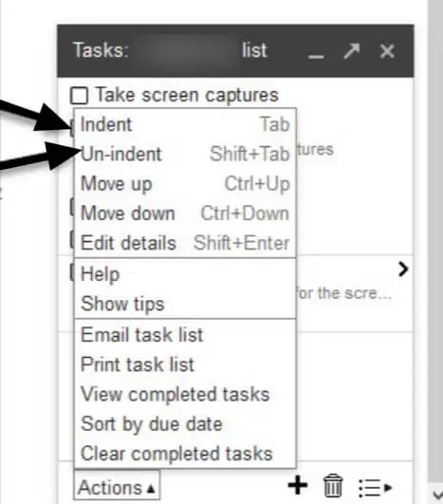
Task: Open Edit details option
Action: (x=185, y=243)
